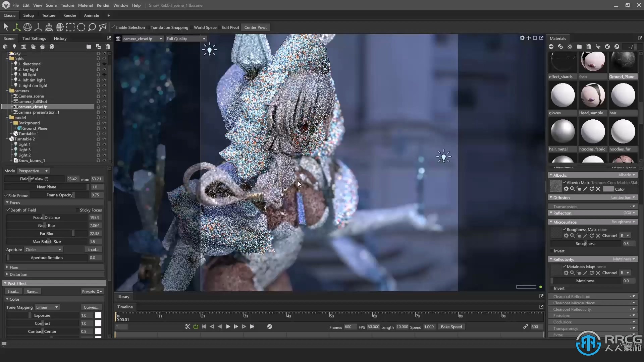Image resolution: width=644 pixels, height=362 pixels.
Task: Click loop playback icon in timeline
Action: 196,327
